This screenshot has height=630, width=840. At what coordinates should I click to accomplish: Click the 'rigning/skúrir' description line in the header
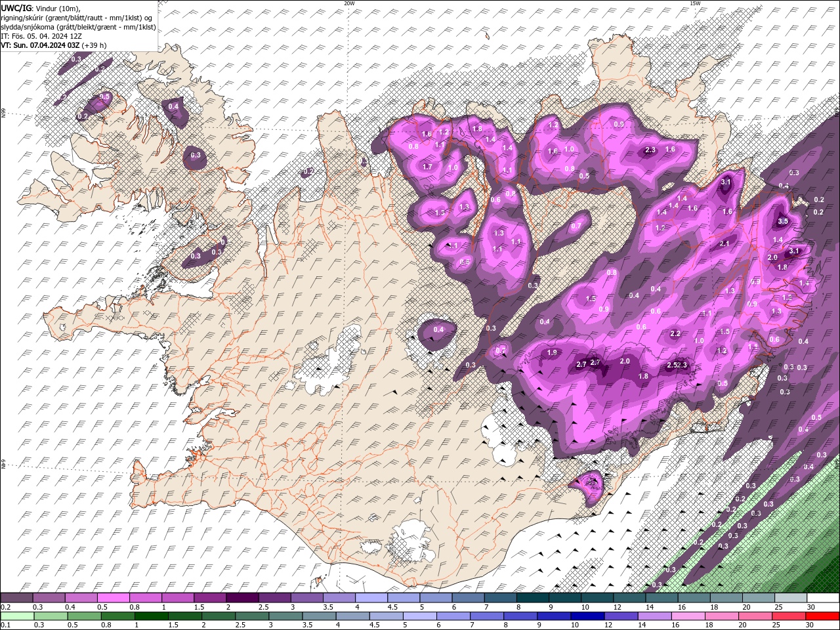76,17
